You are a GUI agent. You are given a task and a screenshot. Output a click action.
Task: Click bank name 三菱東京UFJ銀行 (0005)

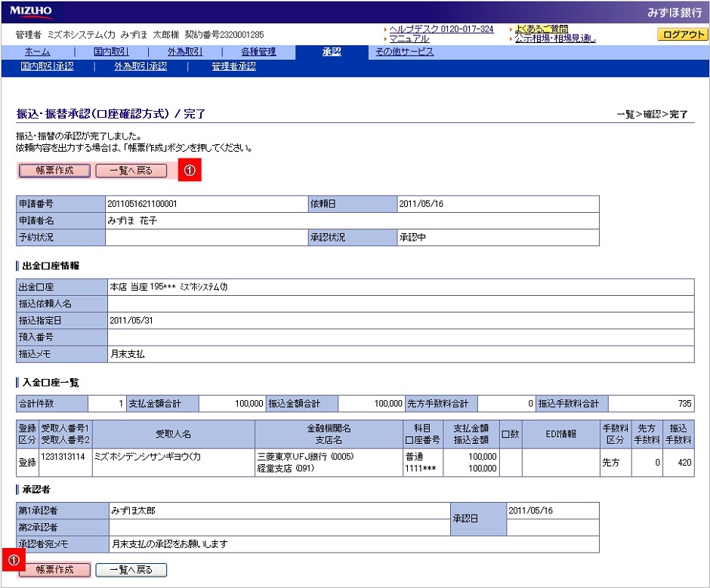(x=306, y=456)
